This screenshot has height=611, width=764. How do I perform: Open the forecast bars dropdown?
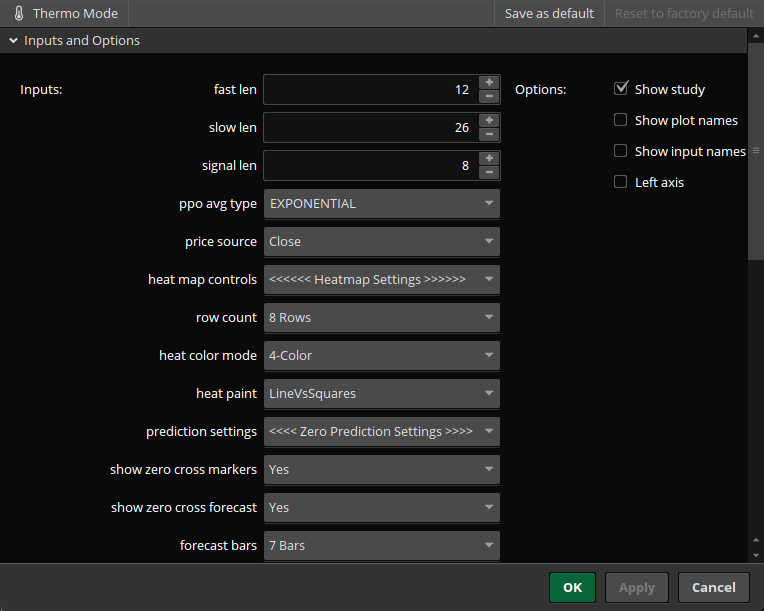click(x=382, y=546)
